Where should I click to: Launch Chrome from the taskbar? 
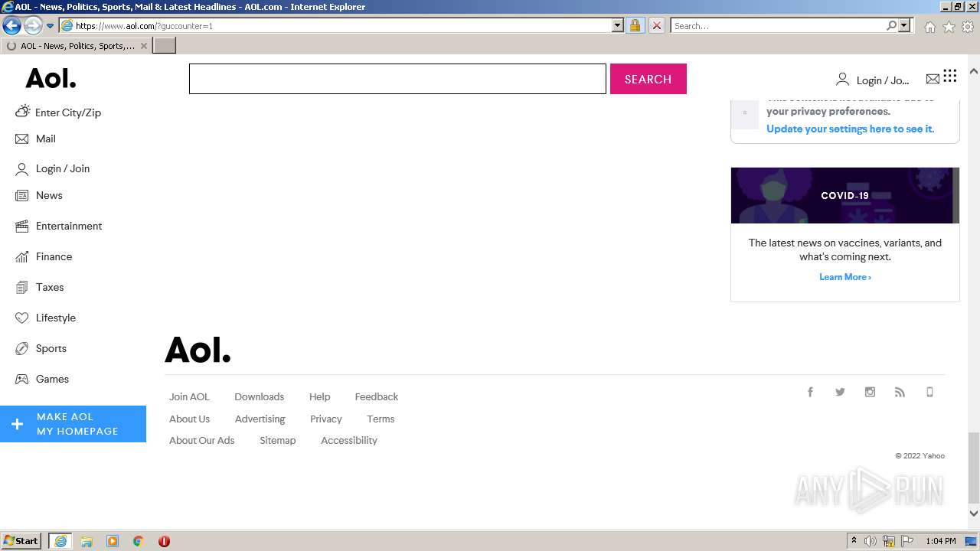(138, 541)
